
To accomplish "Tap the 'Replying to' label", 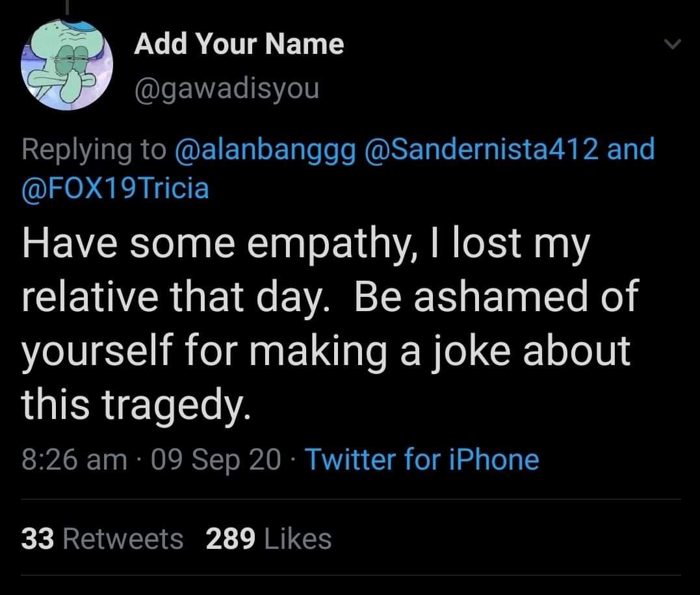I will click(x=94, y=150).
